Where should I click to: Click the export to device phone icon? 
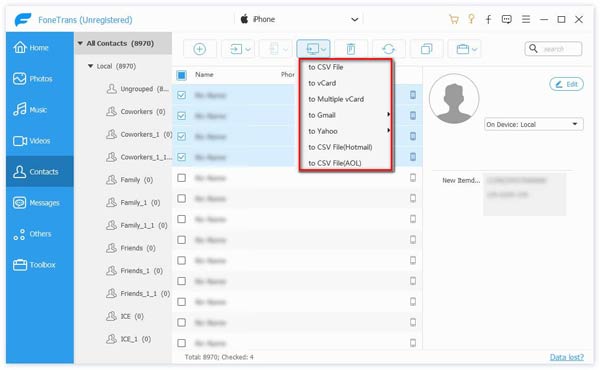pos(277,49)
